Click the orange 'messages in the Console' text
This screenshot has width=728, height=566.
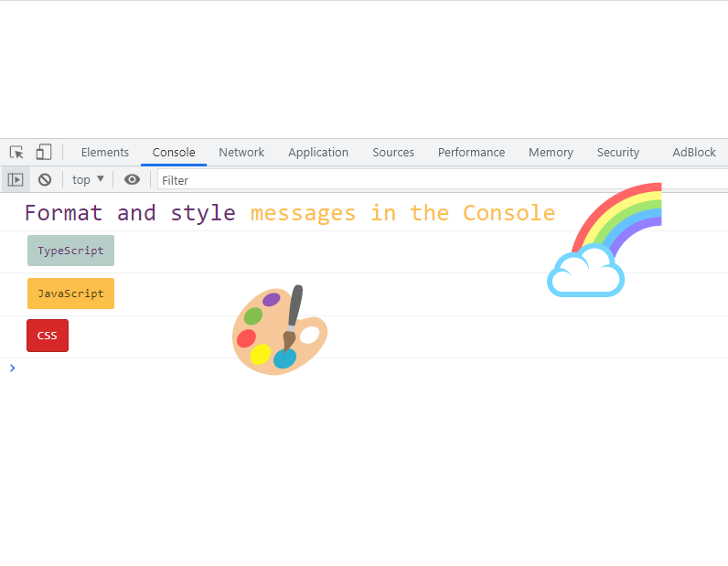tap(402, 214)
